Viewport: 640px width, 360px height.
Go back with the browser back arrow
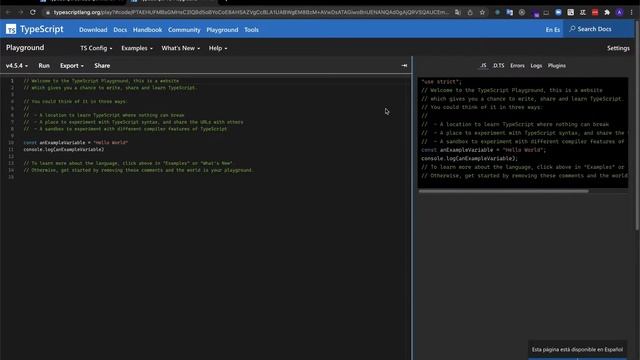8,12
